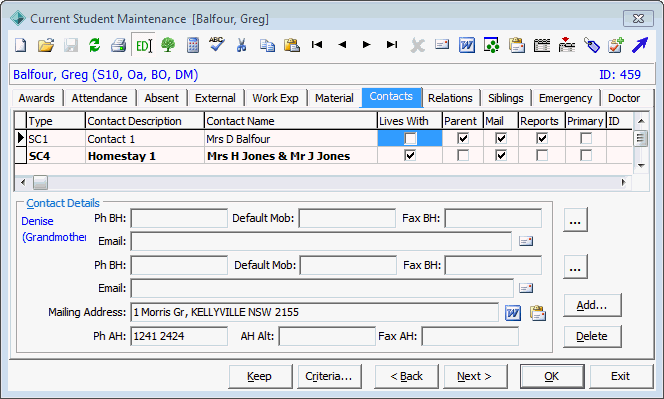Viewport: 664px width, 399px height.
Task: Open the Emergency tab
Action: click(566, 98)
